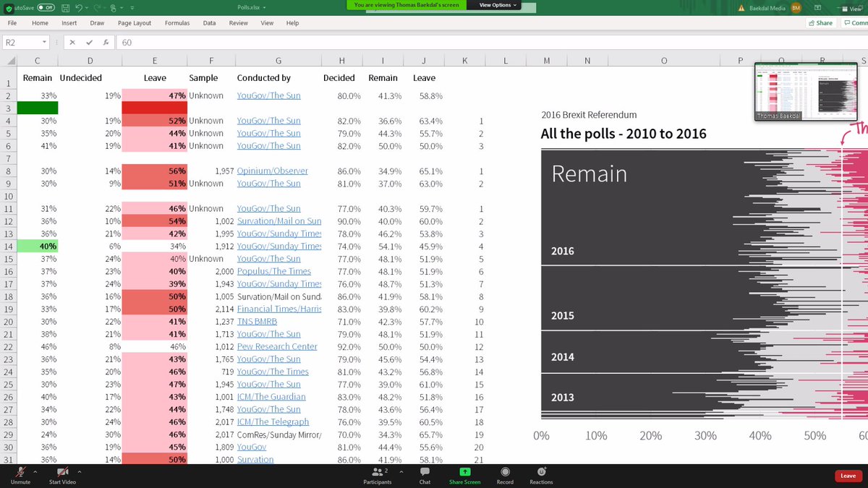This screenshot has height=488, width=868.
Task: Toggle the AutoSave switch
Action: click(46, 8)
